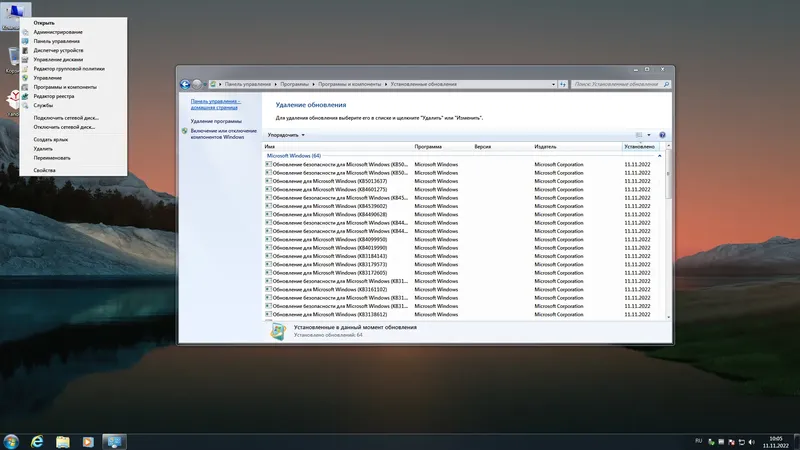The height and width of the screenshot is (450, 800).
Task: Launch Windows Media Player from taskbar
Action: [x=88, y=441]
